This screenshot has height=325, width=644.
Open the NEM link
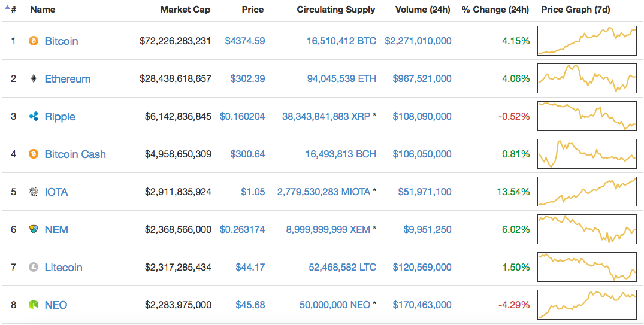tap(56, 229)
